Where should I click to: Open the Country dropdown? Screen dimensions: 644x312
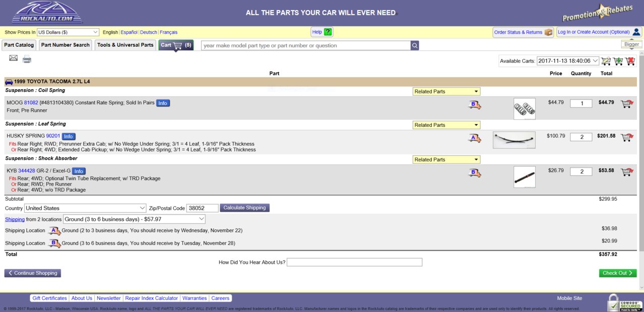86,208
